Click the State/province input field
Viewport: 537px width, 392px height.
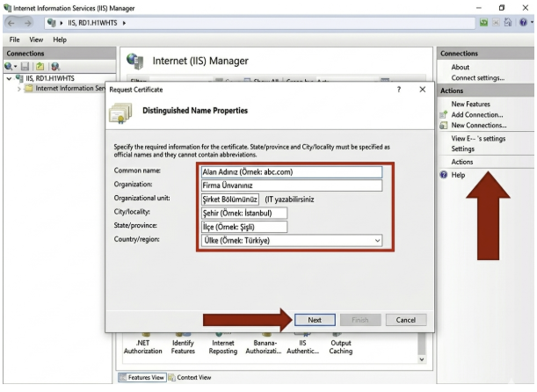point(244,227)
